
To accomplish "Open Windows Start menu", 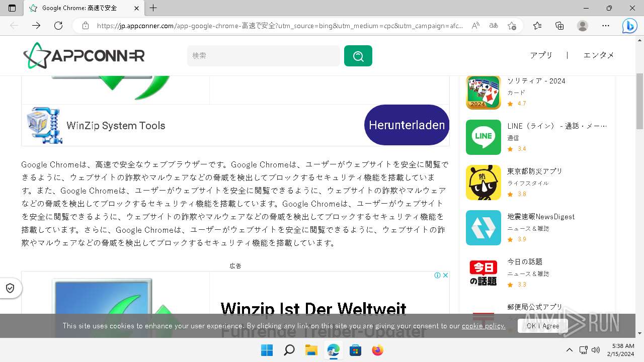I will tap(267, 350).
